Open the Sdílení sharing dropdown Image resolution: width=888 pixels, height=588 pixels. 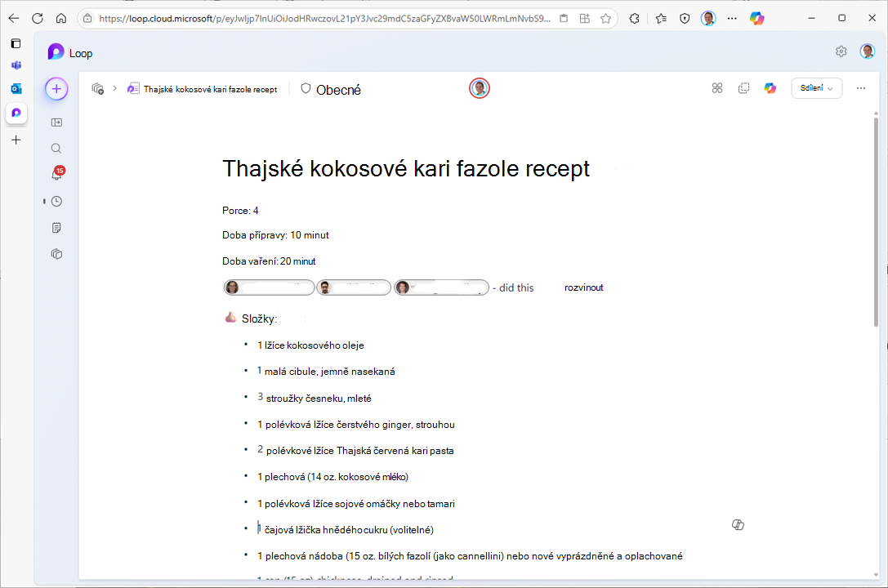point(817,87)
